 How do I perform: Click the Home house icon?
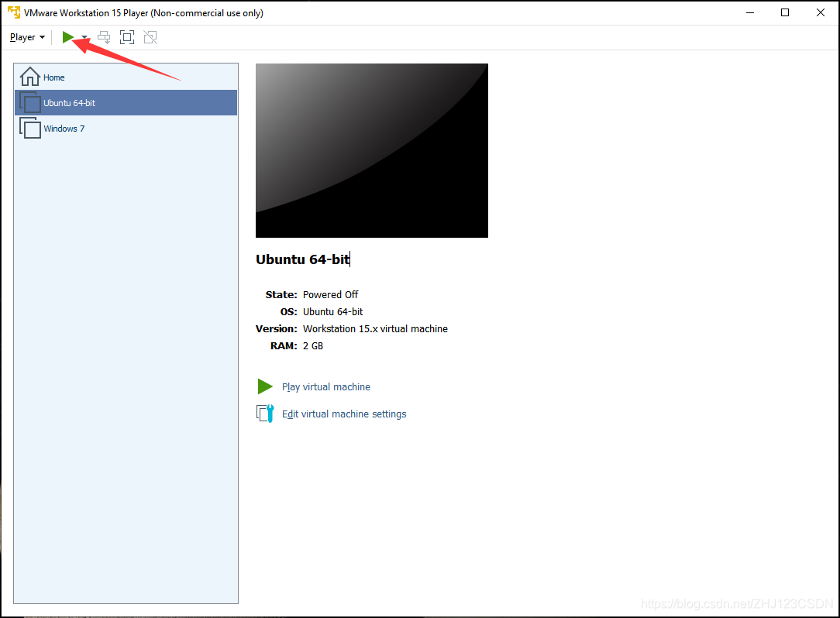30,77
